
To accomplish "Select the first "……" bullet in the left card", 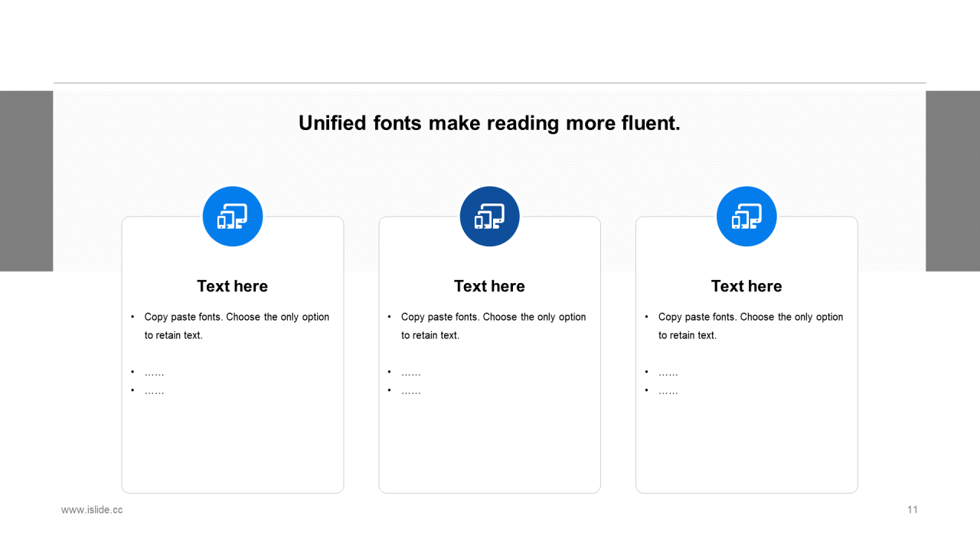I will (x=154, y=373).
